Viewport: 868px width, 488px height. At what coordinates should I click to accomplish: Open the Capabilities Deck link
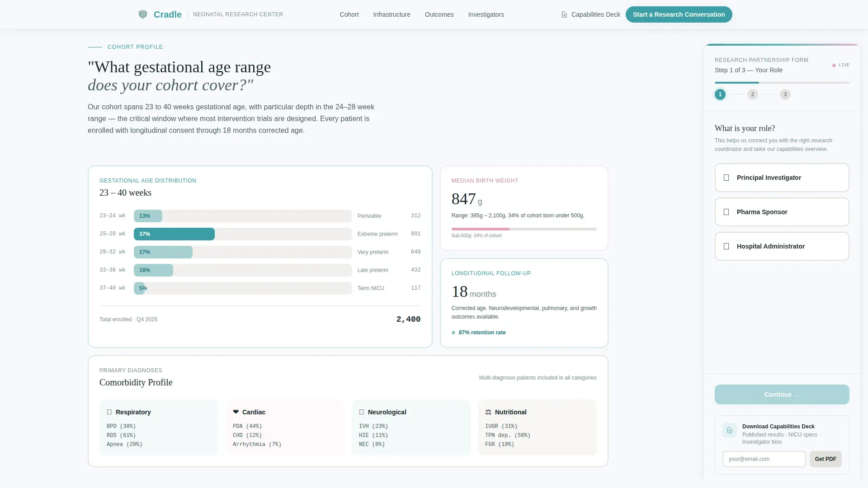click(x=590, y=14)
